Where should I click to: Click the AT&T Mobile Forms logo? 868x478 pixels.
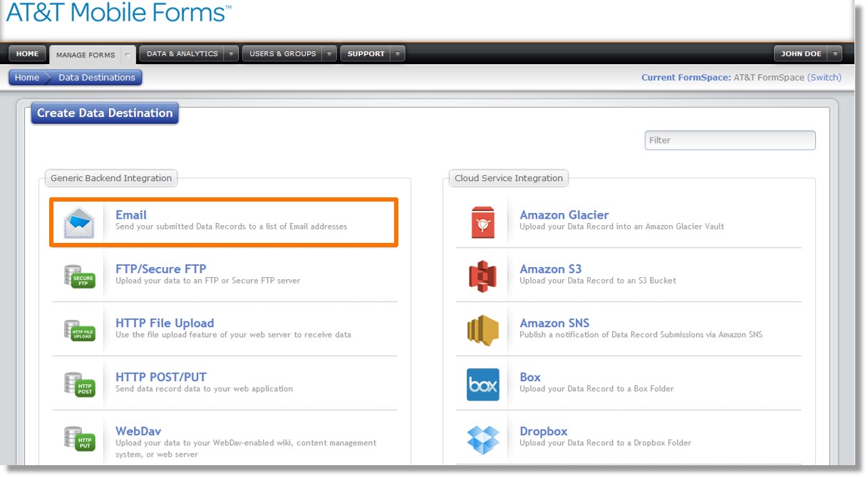click(118, 12)
